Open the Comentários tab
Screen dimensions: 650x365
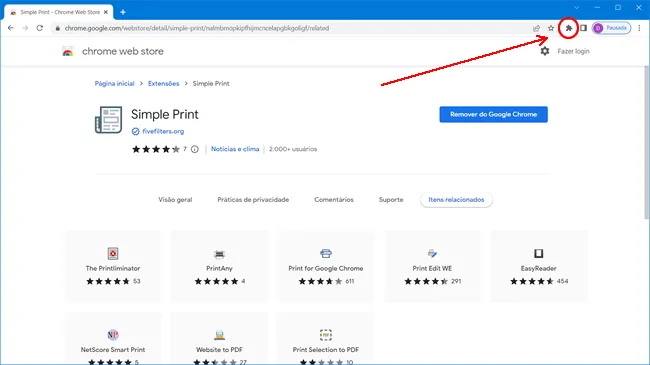334,200
